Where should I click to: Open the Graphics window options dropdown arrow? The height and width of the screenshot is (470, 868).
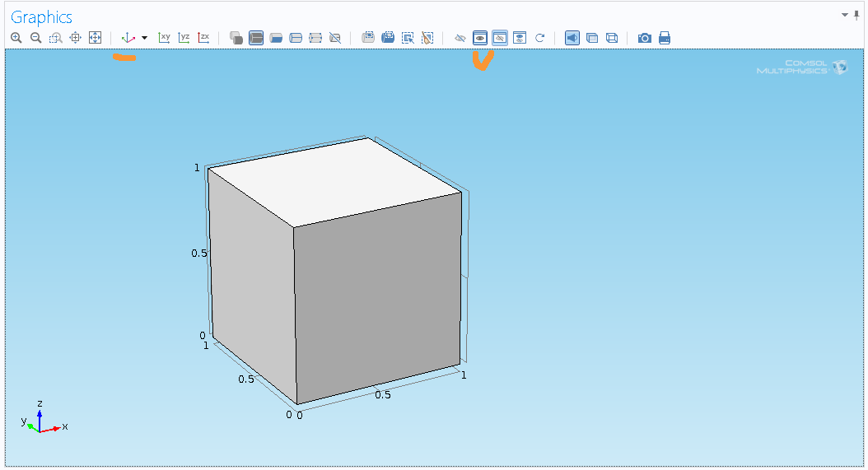pyautogui.click(x=844, y=15)
